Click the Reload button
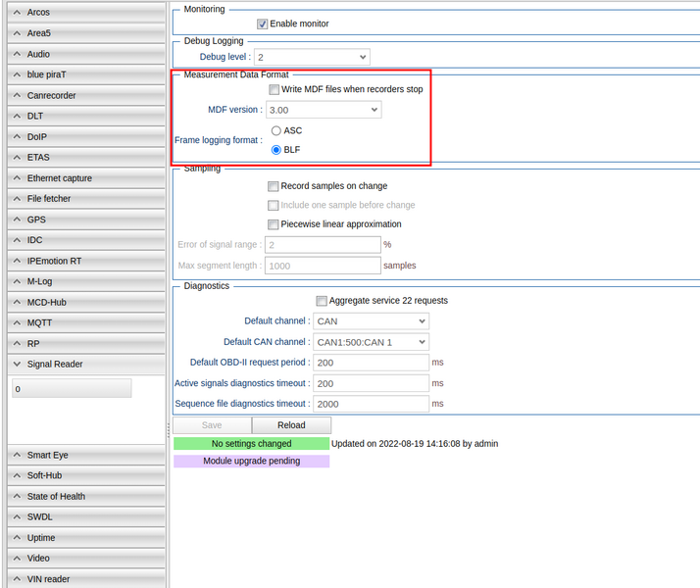This screenshot has height=588, width=700. click(x=291, y=425)
